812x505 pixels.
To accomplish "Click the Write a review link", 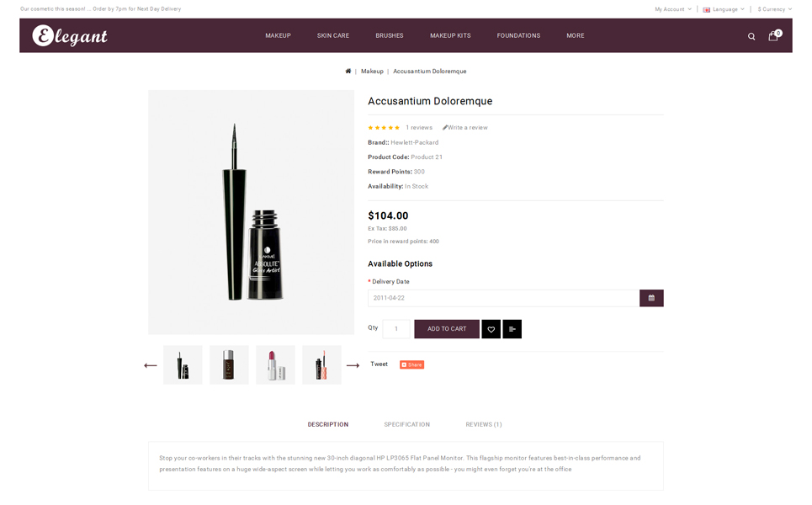I will [x=465, y=127].
